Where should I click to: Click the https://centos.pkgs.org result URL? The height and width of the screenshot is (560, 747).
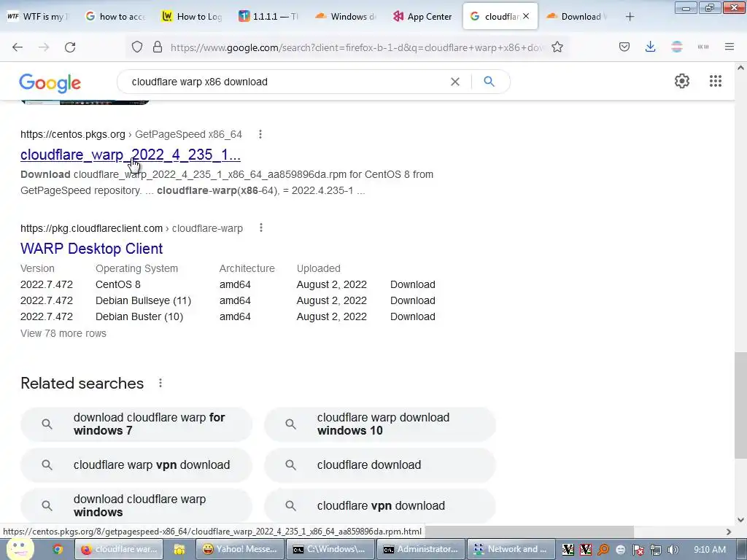[x=72, y=134]
